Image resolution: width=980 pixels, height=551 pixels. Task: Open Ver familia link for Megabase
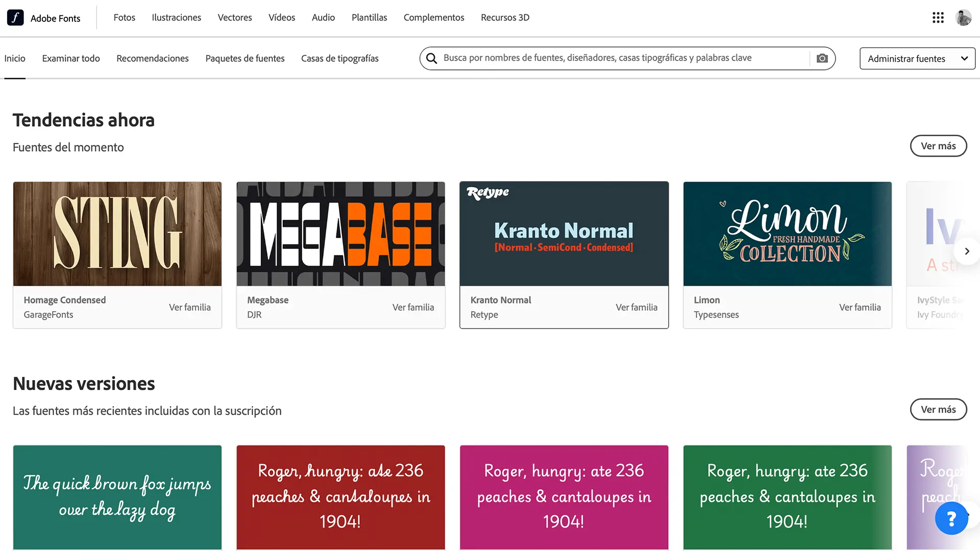click(x=413, y=307)
